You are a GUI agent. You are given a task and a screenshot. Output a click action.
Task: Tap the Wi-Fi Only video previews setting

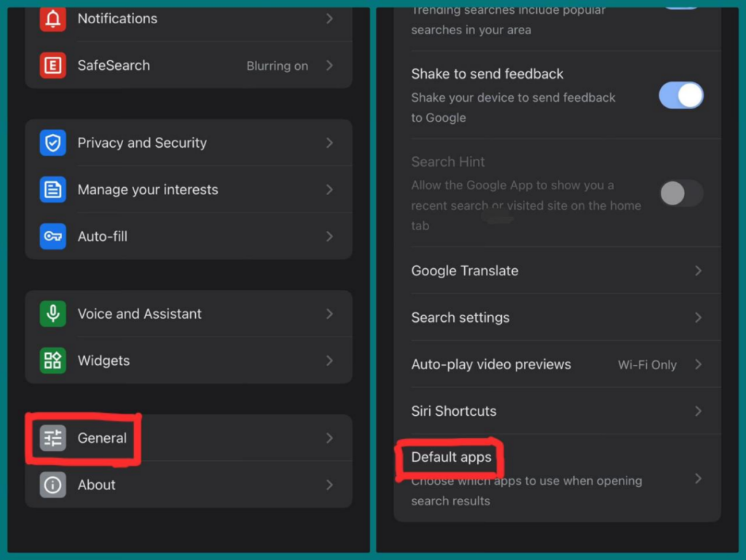tap(646, 365)
